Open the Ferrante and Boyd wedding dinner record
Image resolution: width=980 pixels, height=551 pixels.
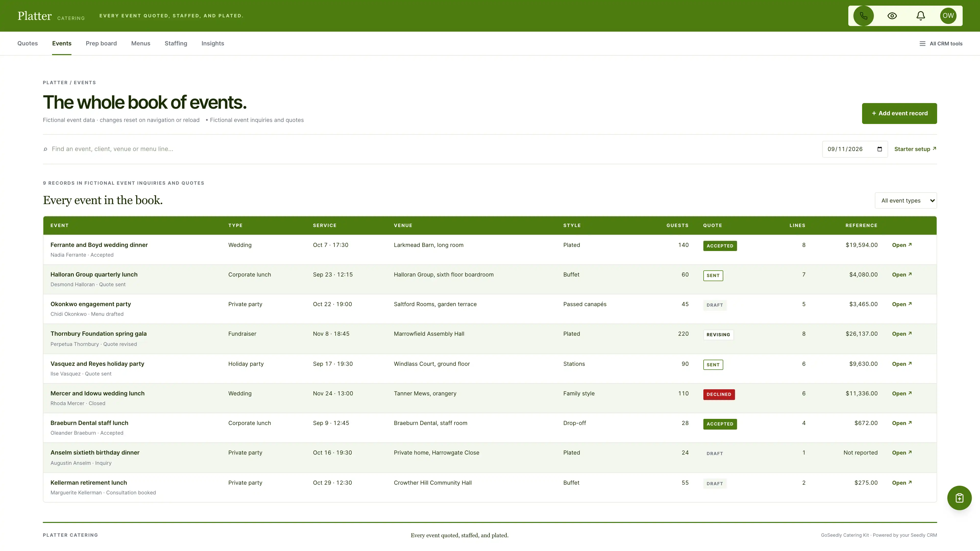tap(902, 245)
